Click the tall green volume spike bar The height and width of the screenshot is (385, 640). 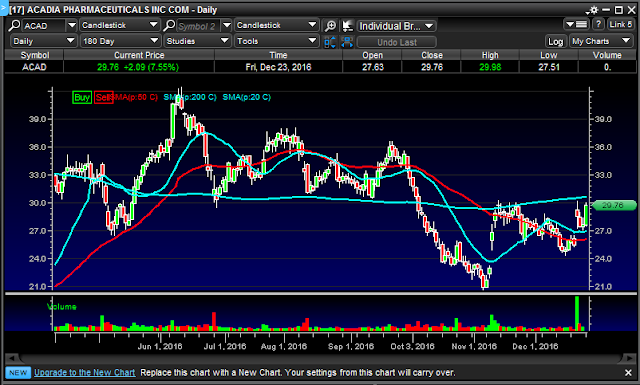click(577, 313)
